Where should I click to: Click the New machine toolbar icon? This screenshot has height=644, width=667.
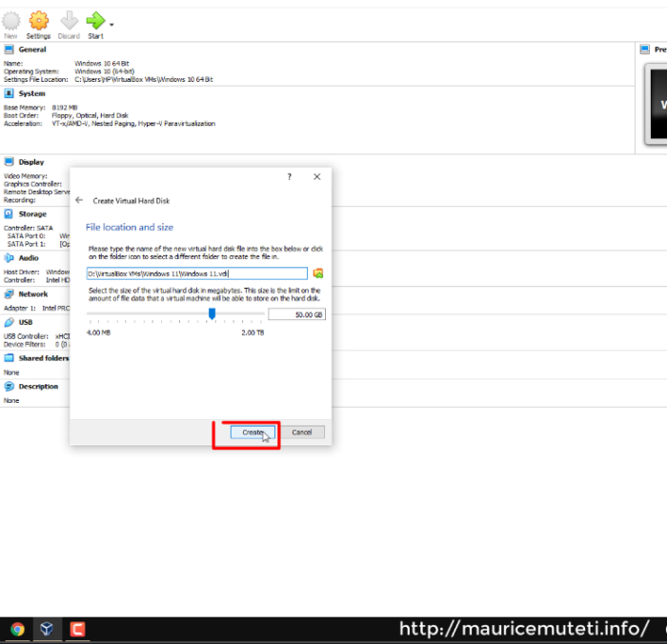tap(10, 20)
